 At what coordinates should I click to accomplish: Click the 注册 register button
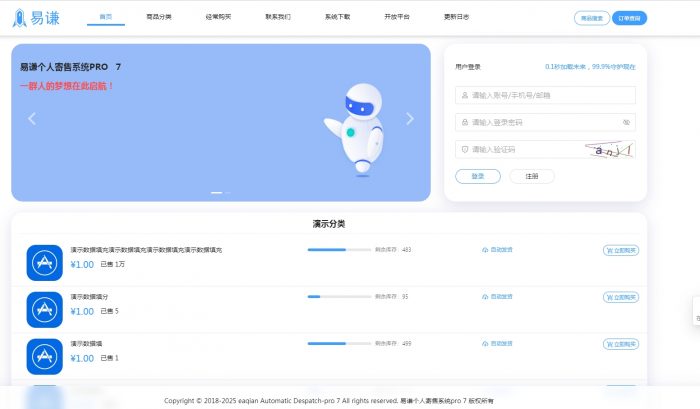[531, 176]
